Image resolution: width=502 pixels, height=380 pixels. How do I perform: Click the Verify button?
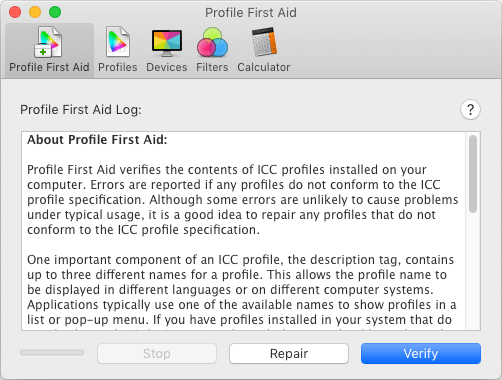[x=421, y=353]
